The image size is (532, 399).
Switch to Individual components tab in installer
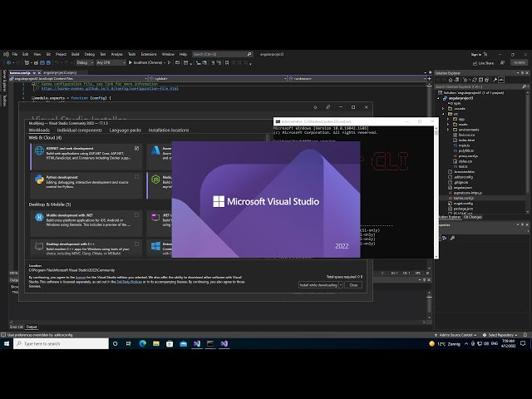click(80, 131)
